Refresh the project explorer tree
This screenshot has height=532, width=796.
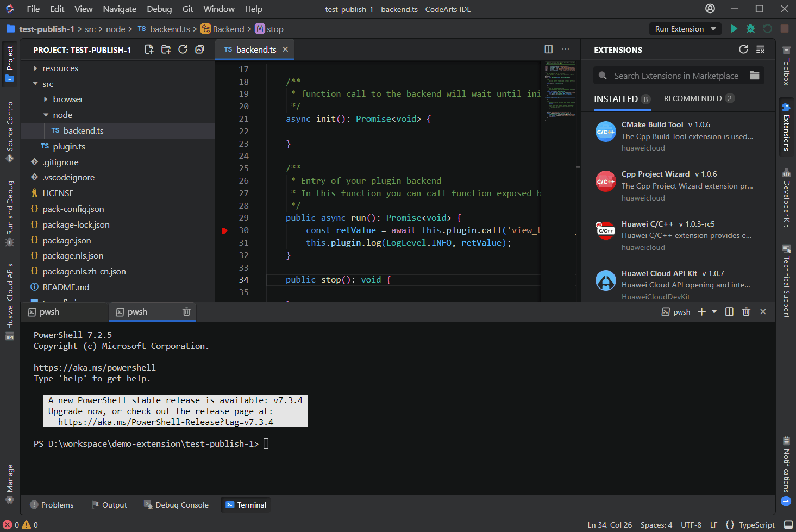(x=183, y=49)
